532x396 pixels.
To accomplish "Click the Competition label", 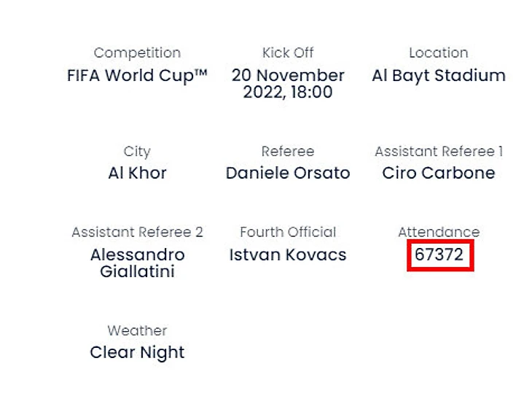I will point(137,53).
